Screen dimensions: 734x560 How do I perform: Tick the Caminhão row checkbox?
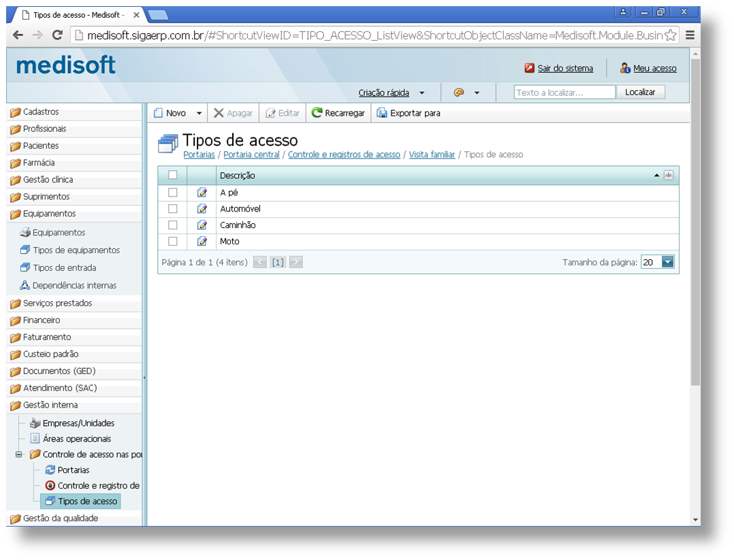[x=173, y=225]
